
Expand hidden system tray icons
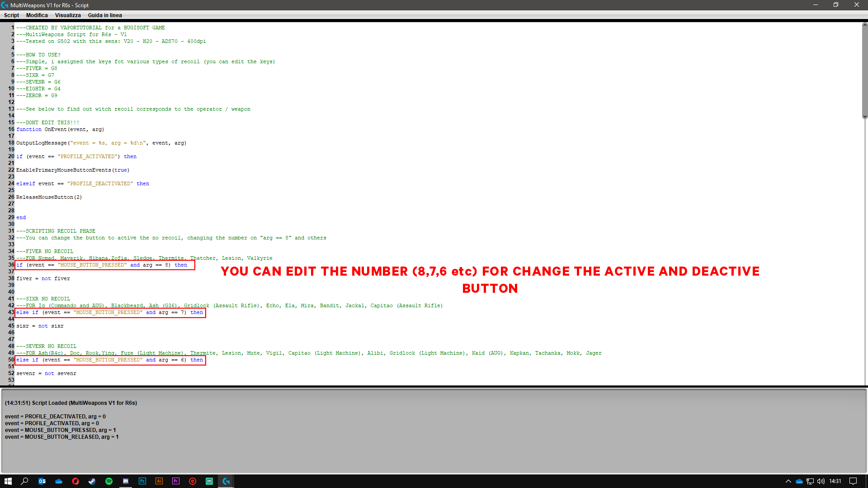tap(788, 481)
